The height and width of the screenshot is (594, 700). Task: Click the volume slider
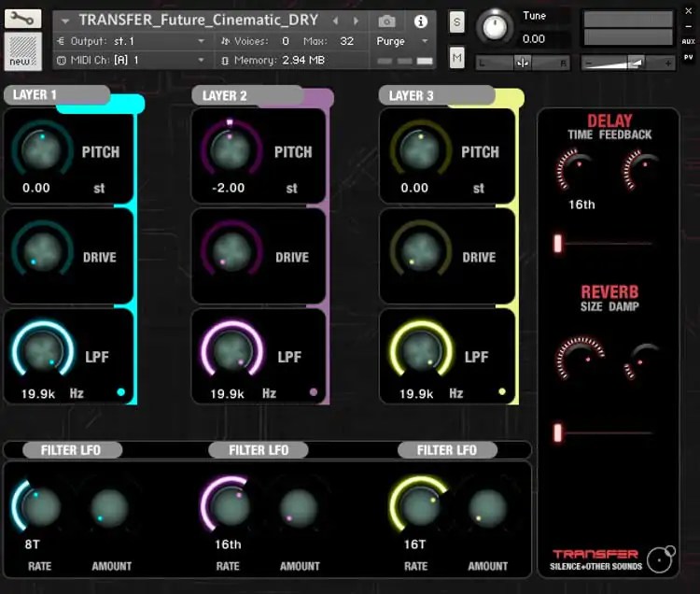627,63
